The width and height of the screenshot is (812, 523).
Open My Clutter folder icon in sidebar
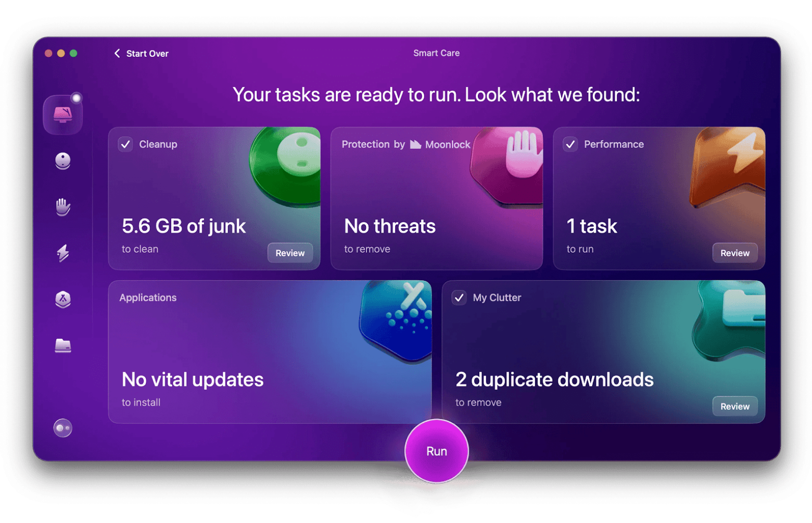(62, 345)
